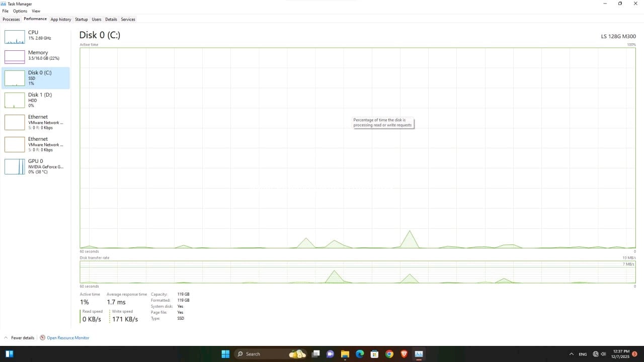Open the Options menu
The width and height of the screenshot is (644, 362).
[x=20, y=11]
